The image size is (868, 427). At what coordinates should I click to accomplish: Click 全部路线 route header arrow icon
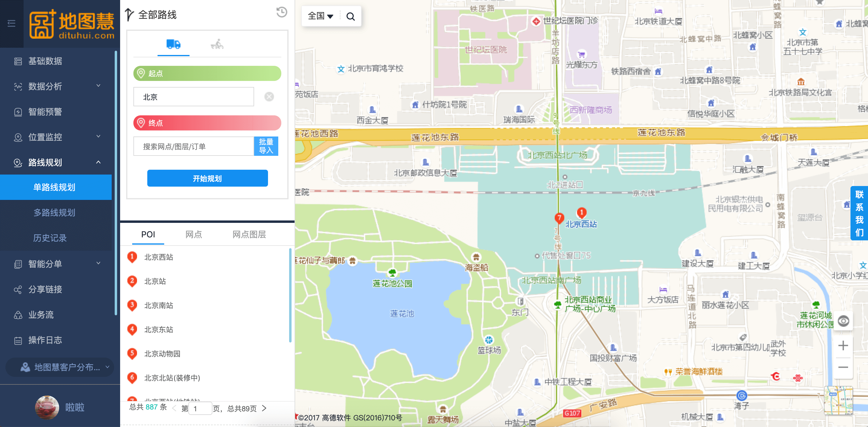pos(129,14)
